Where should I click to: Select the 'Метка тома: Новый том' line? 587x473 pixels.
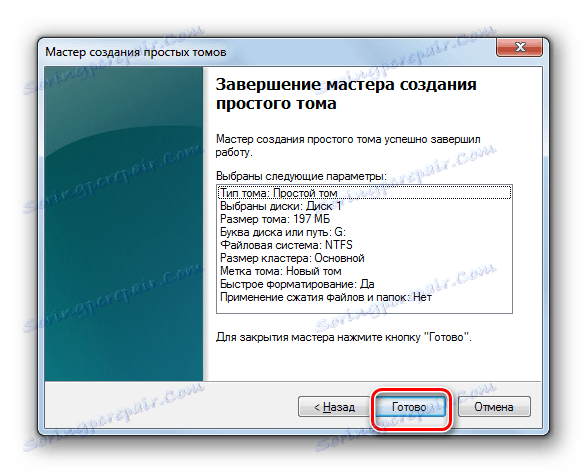(x=364, y=271)
